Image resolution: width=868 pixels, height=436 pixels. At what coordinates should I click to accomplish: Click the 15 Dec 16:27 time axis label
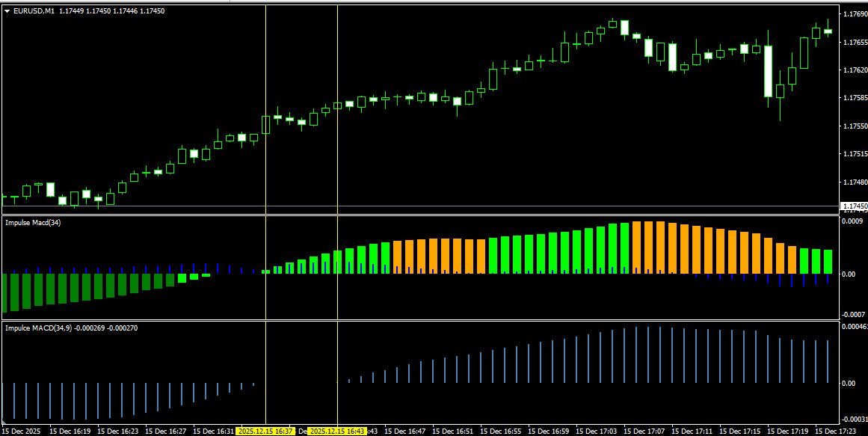pos(166,431)
